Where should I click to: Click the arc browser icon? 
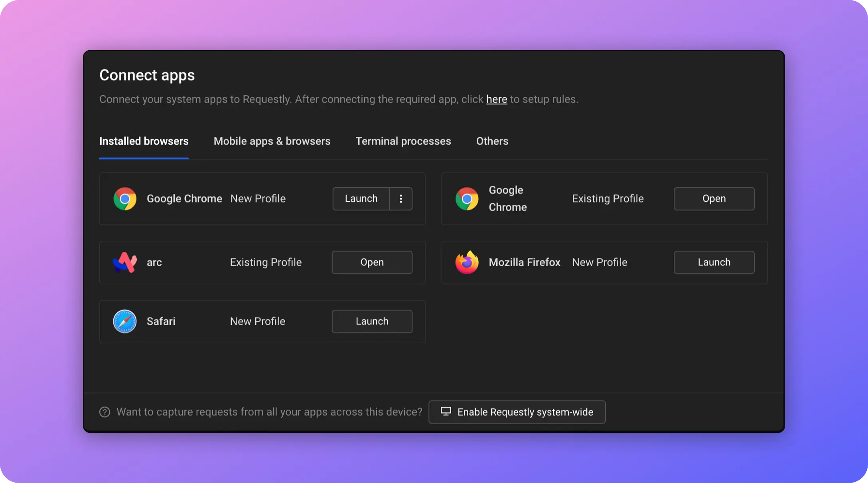[125, 262]
